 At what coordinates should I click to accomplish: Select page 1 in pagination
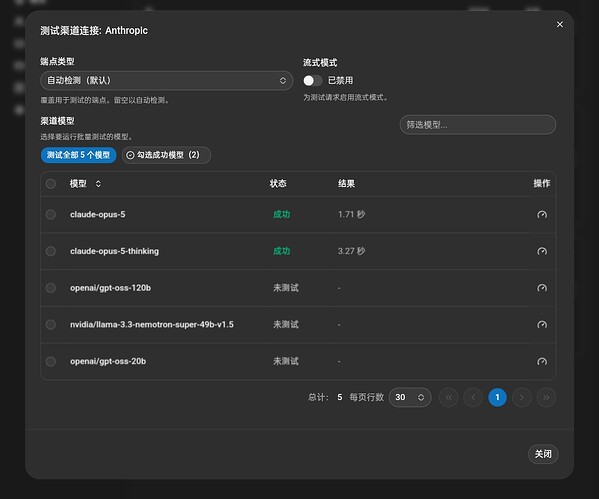[x=497, y=397]
